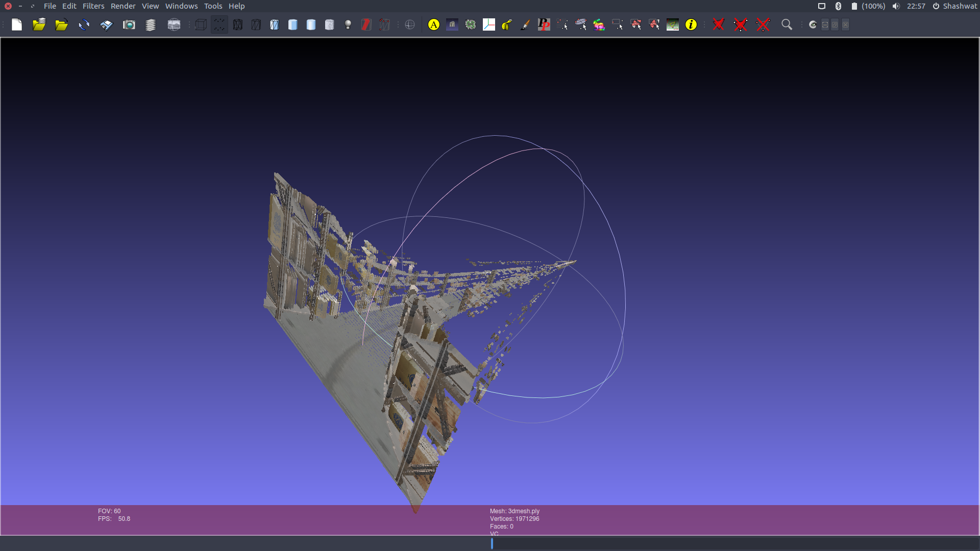
Task: Click Delete Selected Faces red X
Action: click(718, 24)
